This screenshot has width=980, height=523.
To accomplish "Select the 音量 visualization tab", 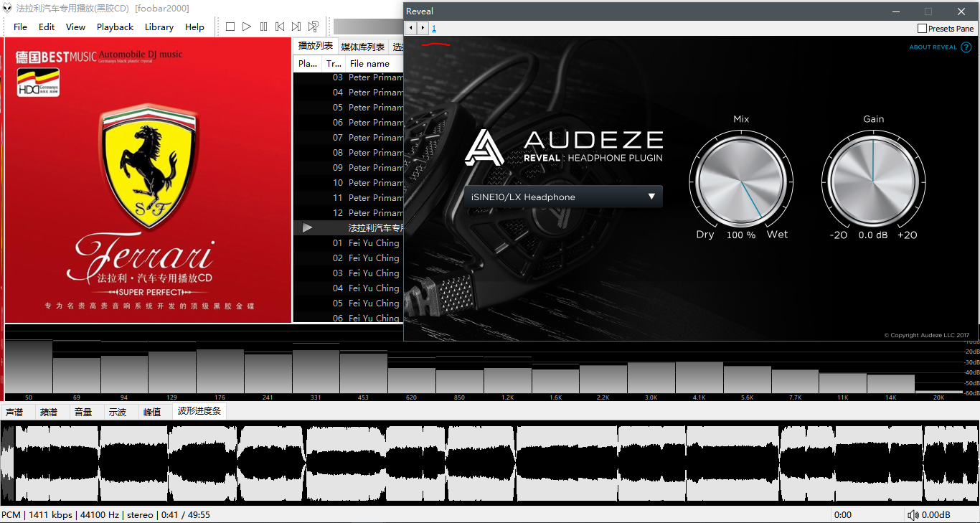I will pyautogui.click(x=83, y=412).
